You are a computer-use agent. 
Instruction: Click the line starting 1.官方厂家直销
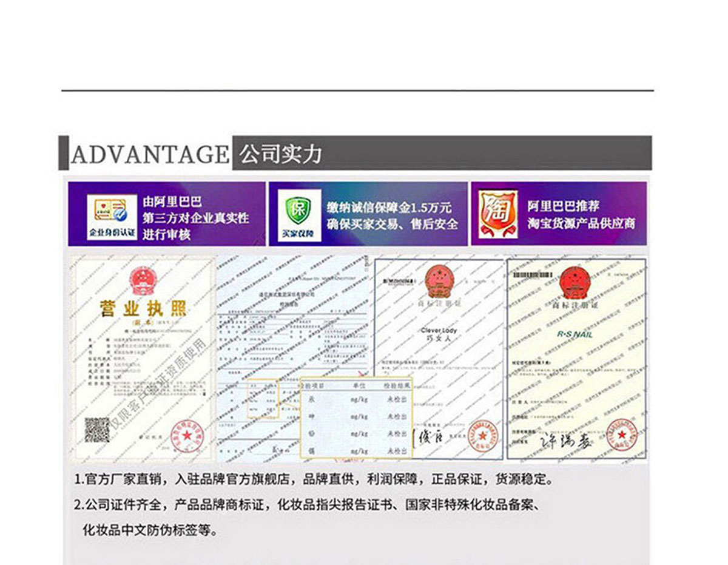click(314, 480)
